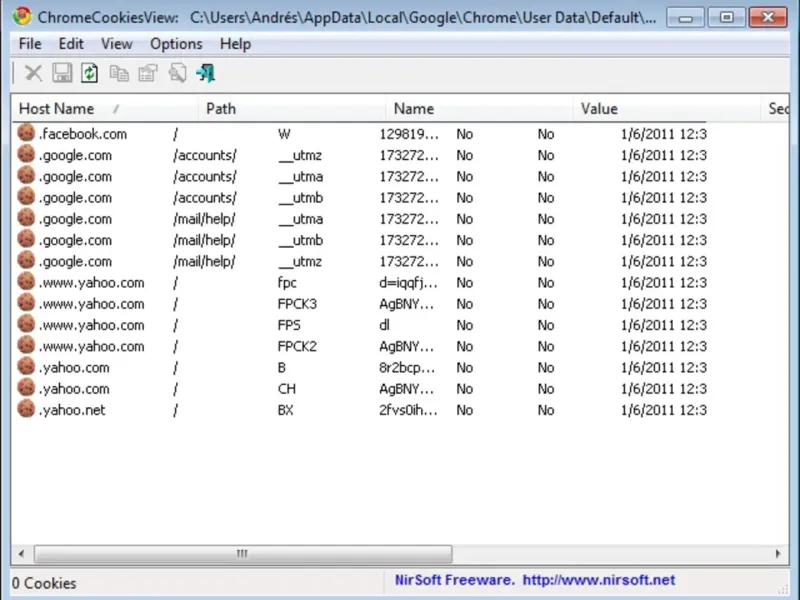Click the fpc cookie name
The image size is (800, 600).
point(287,283)
